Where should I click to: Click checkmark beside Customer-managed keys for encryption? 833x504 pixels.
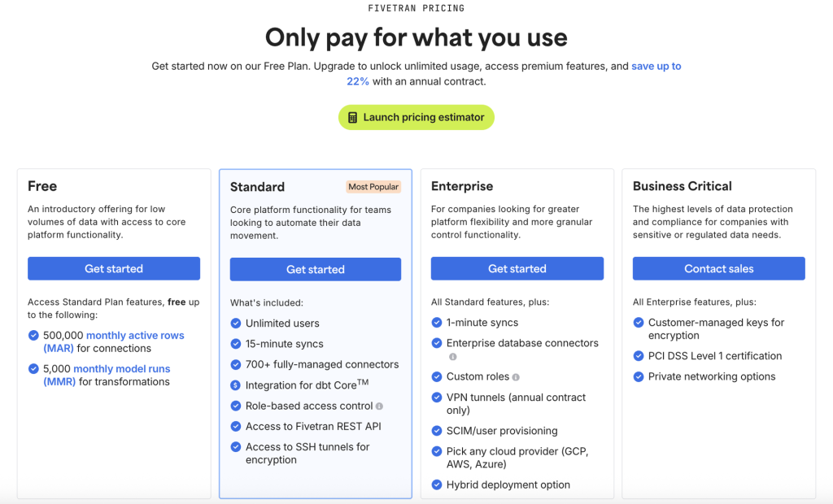pyautogui.click(x=639, y=323)
